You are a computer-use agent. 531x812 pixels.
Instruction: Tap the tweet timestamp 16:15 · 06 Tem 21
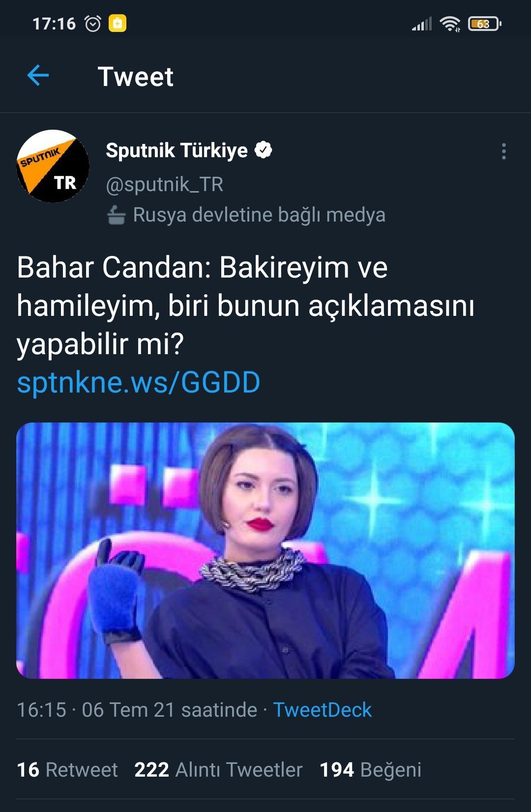click(x=137, y=710)
